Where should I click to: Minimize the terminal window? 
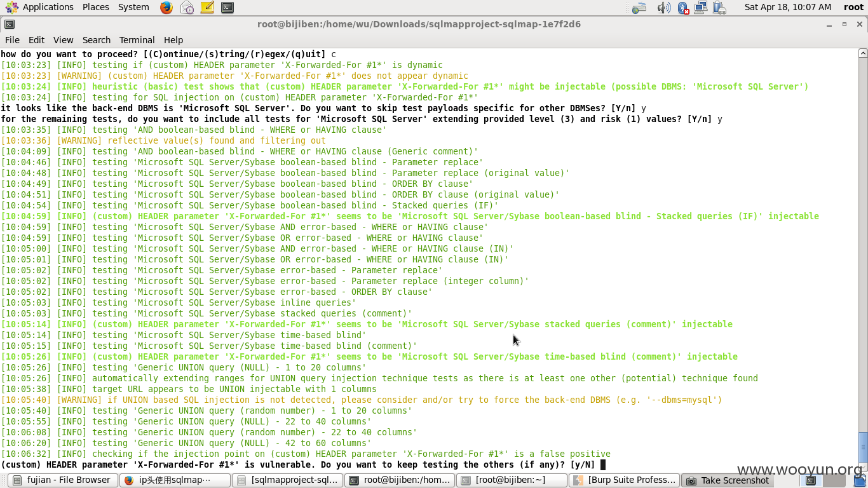point(829,25)
